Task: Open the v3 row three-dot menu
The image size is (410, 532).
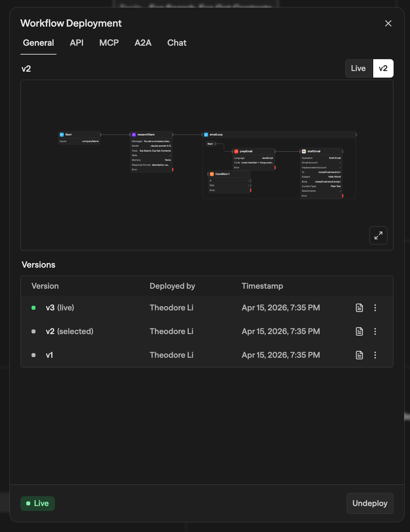Action: pos(375,308)
